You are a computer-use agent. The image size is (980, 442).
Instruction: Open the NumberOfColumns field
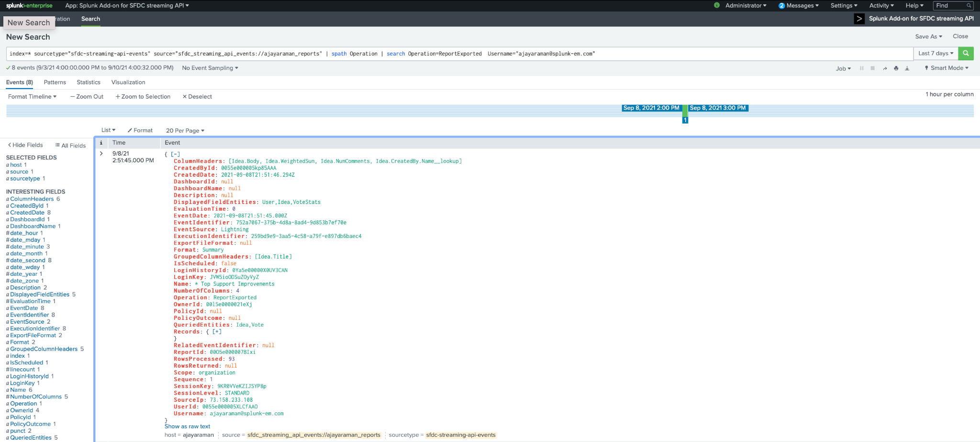(36, 397)
